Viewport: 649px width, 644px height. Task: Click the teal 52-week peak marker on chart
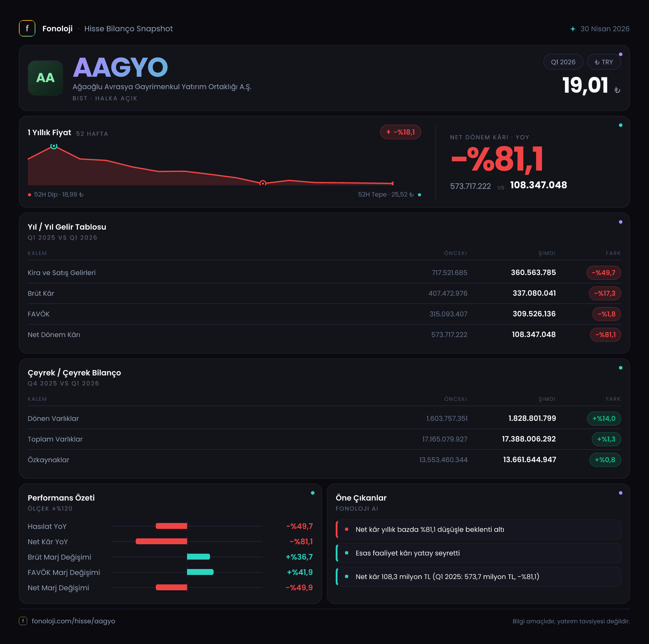[54, 146]
